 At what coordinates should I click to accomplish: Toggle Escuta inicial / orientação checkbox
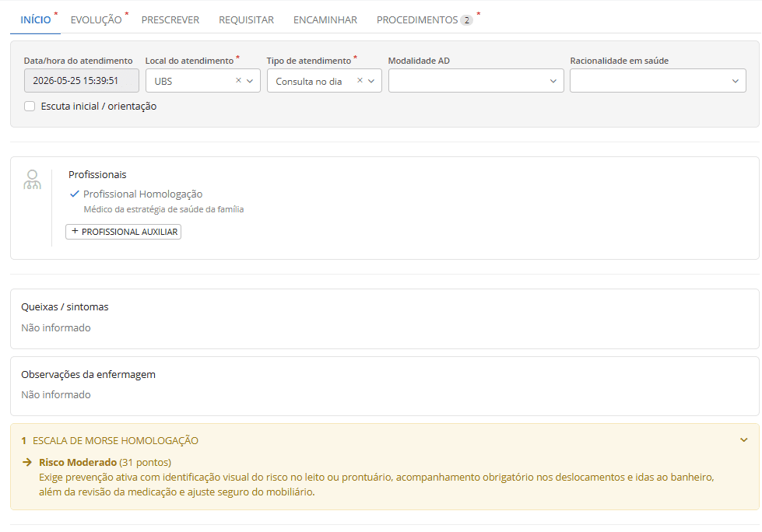[30, 107]
